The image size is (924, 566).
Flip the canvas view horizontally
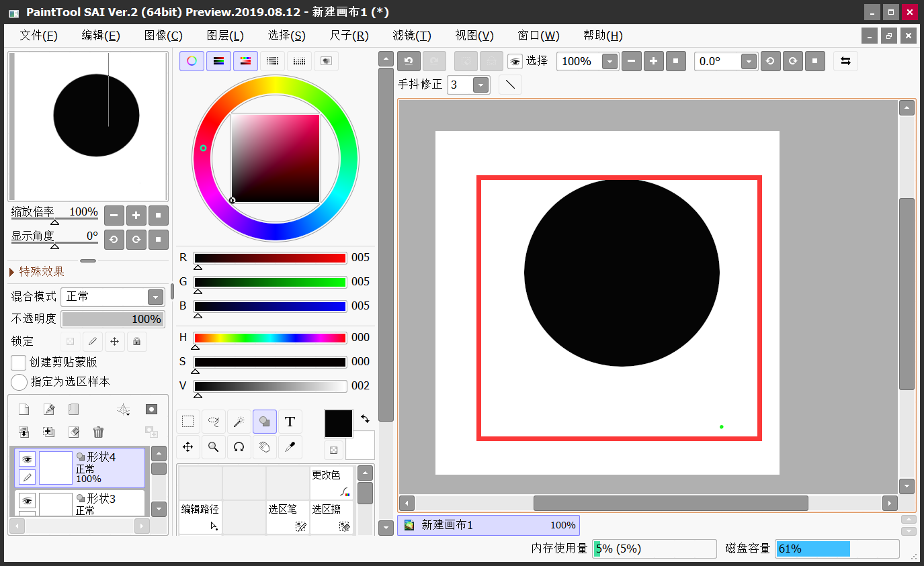(845, 61)
